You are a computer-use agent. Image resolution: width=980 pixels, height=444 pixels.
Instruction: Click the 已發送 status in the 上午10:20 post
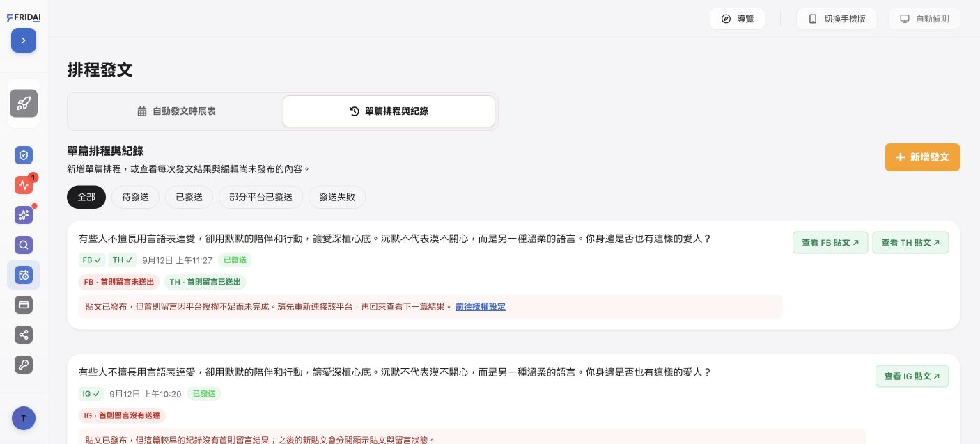tap(204, 394)
